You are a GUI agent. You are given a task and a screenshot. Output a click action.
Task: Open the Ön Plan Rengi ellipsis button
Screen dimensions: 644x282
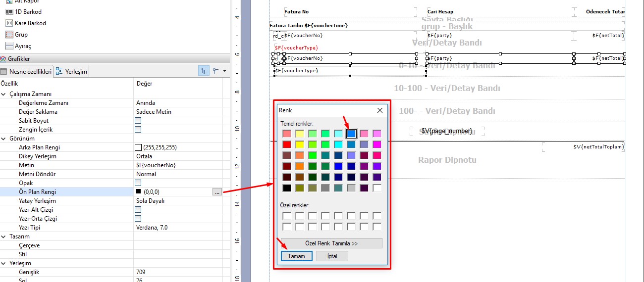(216, 192)
